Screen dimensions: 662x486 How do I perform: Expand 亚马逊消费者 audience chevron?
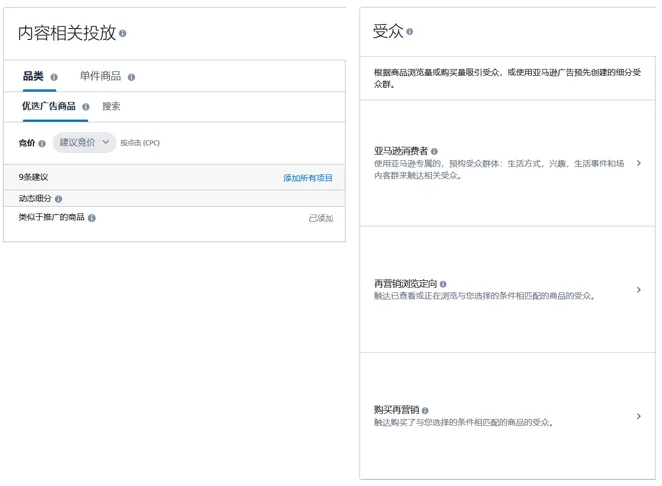[x=639, y=163]
